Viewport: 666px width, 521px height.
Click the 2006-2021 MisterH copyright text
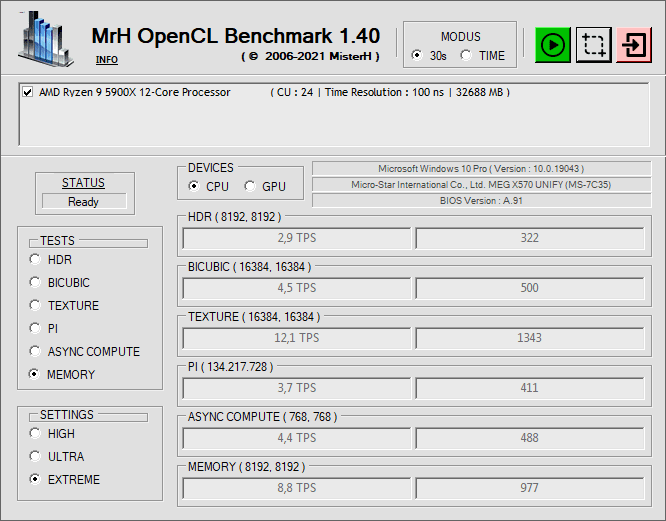[310, 56]
